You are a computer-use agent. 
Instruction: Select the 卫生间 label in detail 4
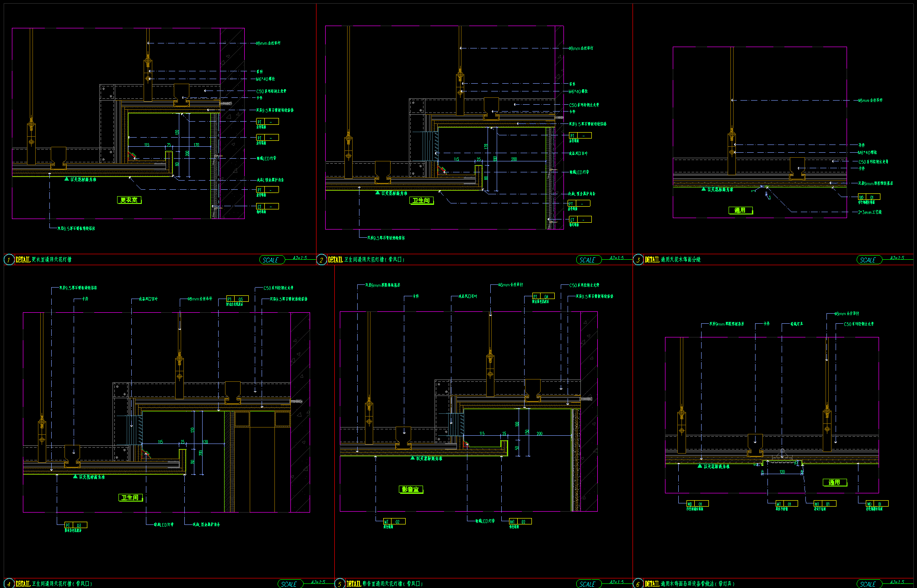(130, 497)
